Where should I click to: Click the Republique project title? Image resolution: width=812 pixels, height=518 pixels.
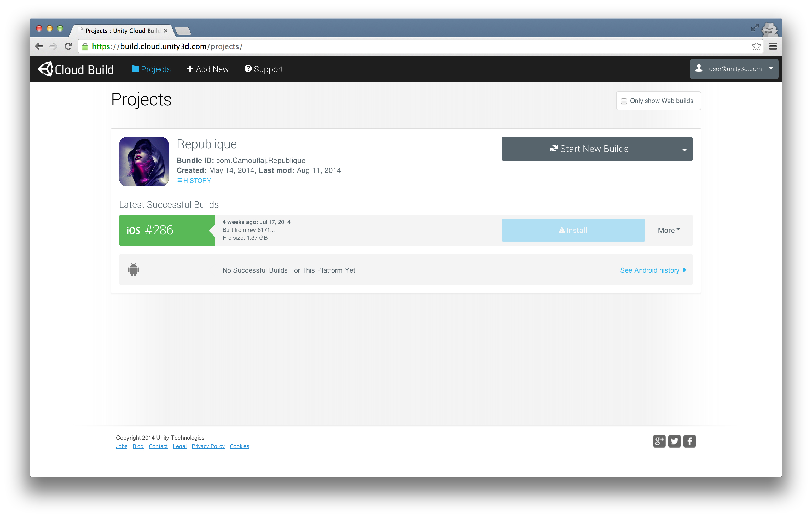(207, 144)
